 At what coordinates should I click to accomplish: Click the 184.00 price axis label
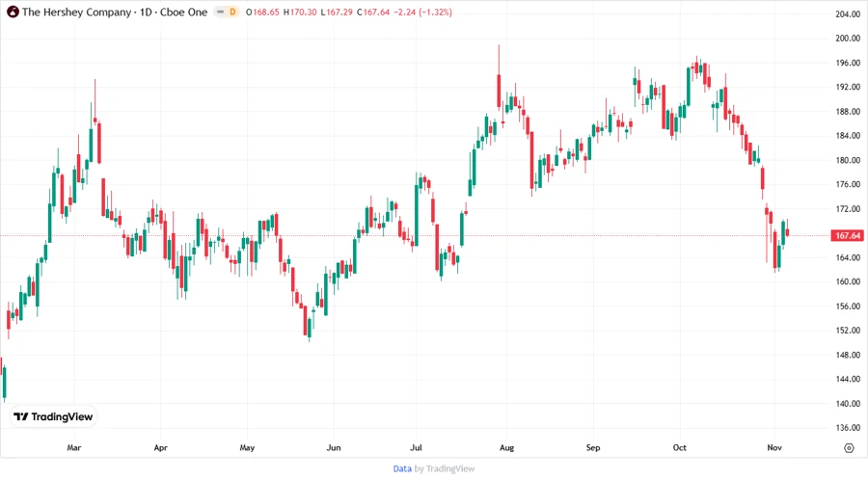pyautogui.click(x=848, y=136)
